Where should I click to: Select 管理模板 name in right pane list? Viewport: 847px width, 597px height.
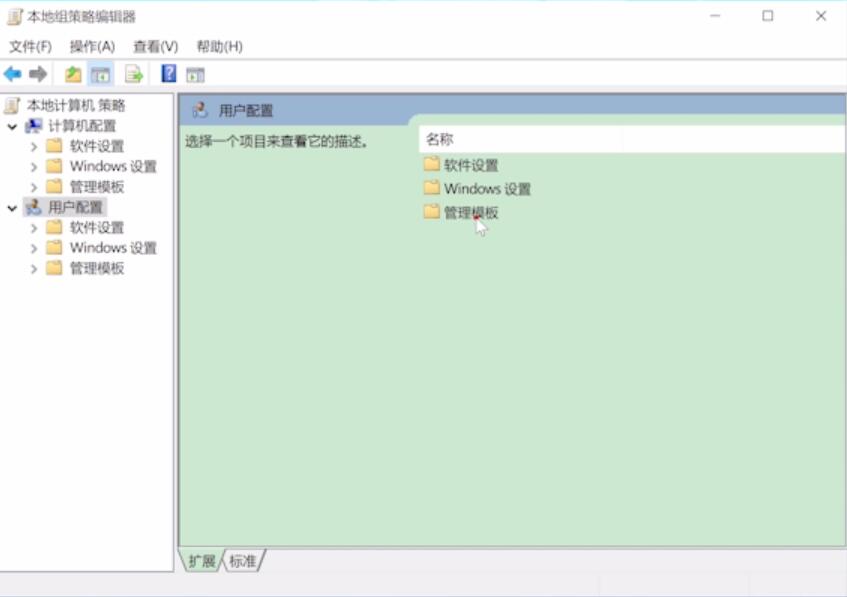(x=471, y=212)
